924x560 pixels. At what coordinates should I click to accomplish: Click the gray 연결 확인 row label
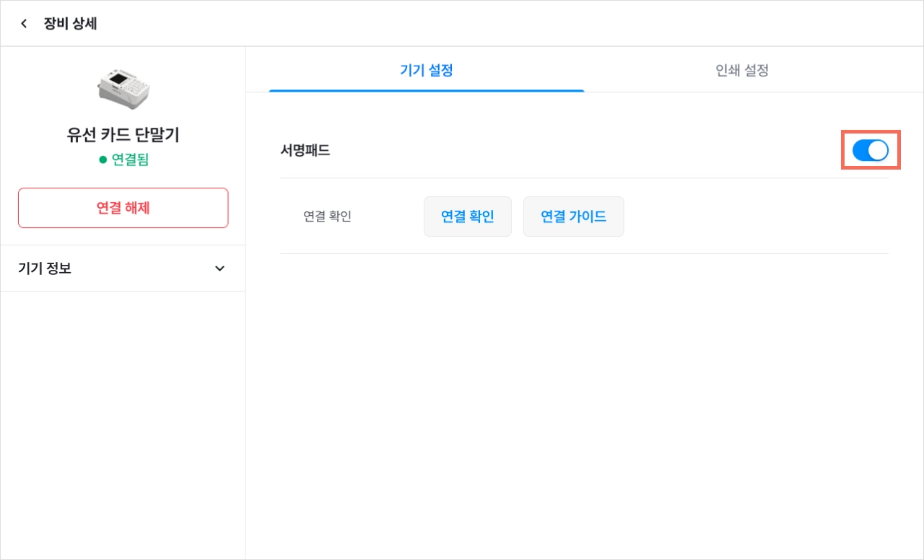point(327,216)
